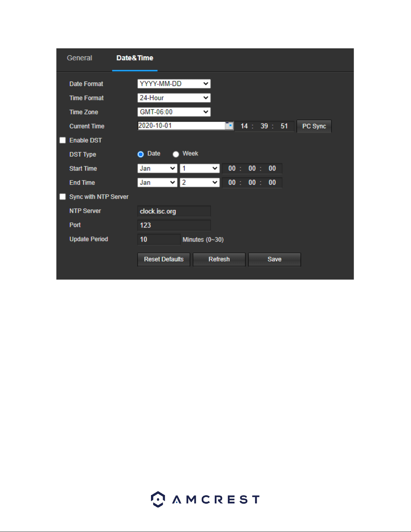Open the Start Time day dropdown

(x=200, y=168)
